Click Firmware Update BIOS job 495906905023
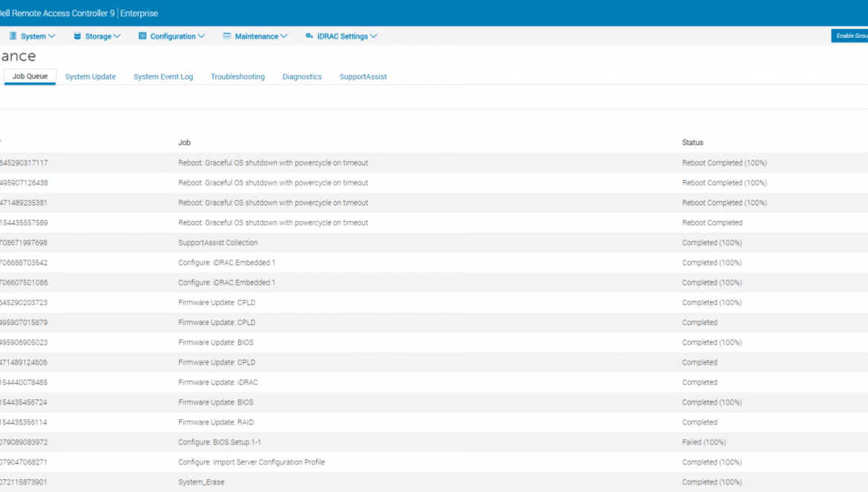 [x=216, y=342]
